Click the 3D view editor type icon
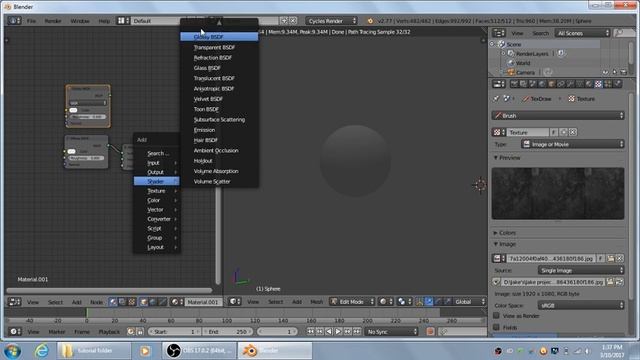Screen dimensions: 640x360 tap(235, 302)
